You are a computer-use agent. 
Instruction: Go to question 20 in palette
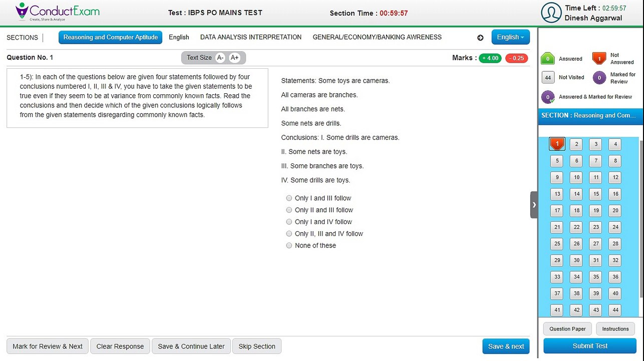point(615,211)
